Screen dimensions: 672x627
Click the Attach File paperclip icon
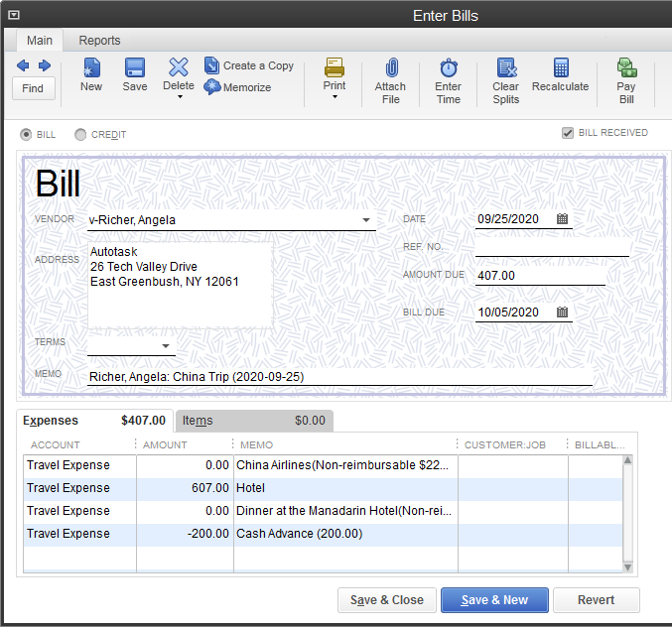tap(391, 67)
